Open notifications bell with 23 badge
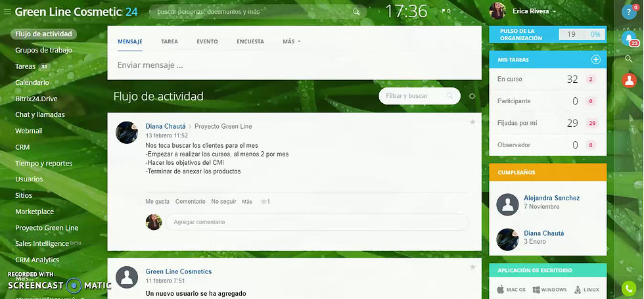This screenshot has height=299, width=644. point(630,38)
